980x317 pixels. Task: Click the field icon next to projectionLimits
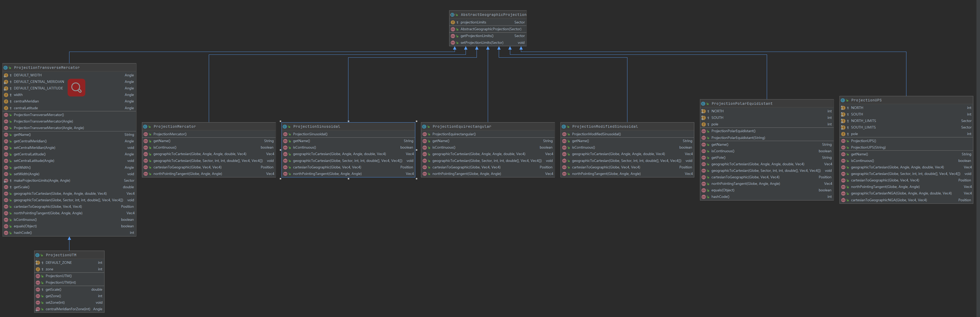pyautogui.click(x=453, y=22)
